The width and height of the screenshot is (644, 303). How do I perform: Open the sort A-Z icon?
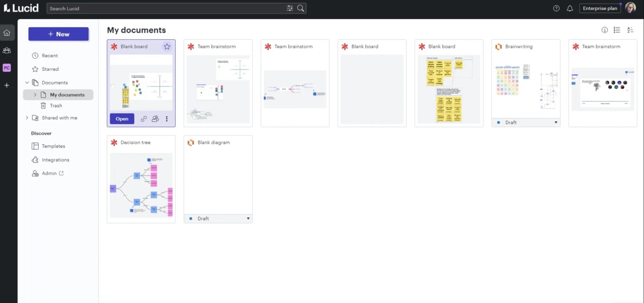(630, 30)
